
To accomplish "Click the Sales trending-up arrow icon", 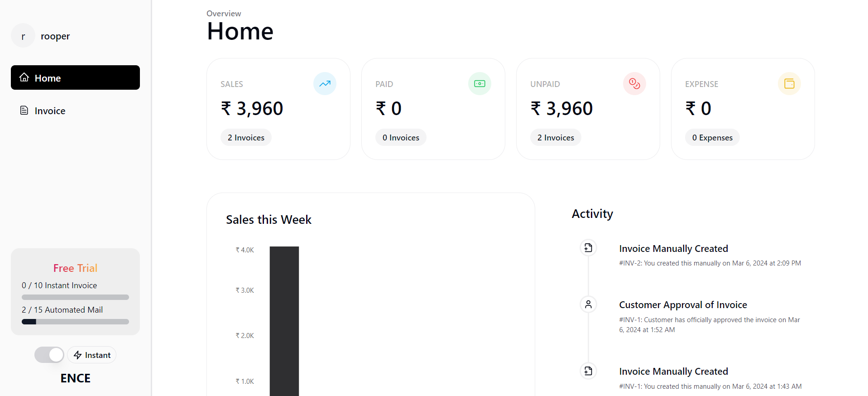I will pos(325,84).
